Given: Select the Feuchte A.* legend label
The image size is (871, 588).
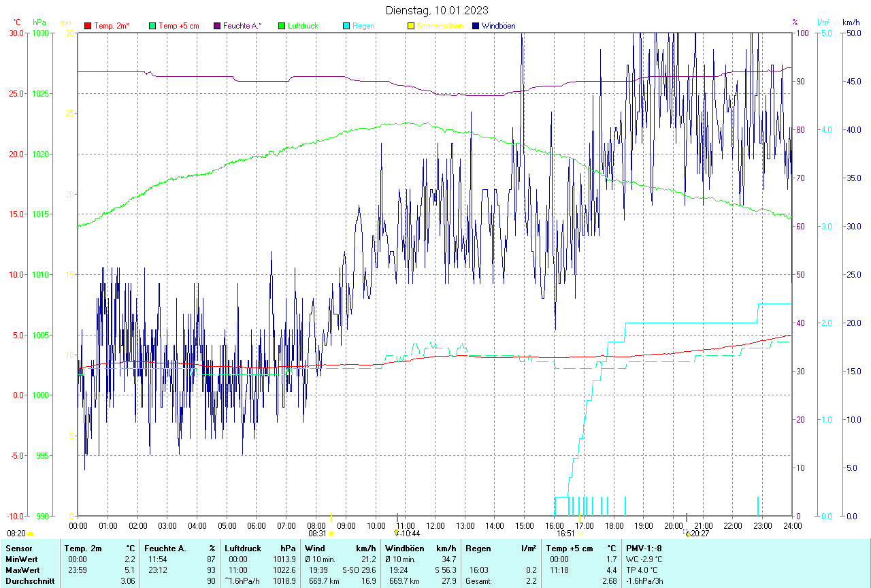Looking at the screenshot, I should point(242,26).
